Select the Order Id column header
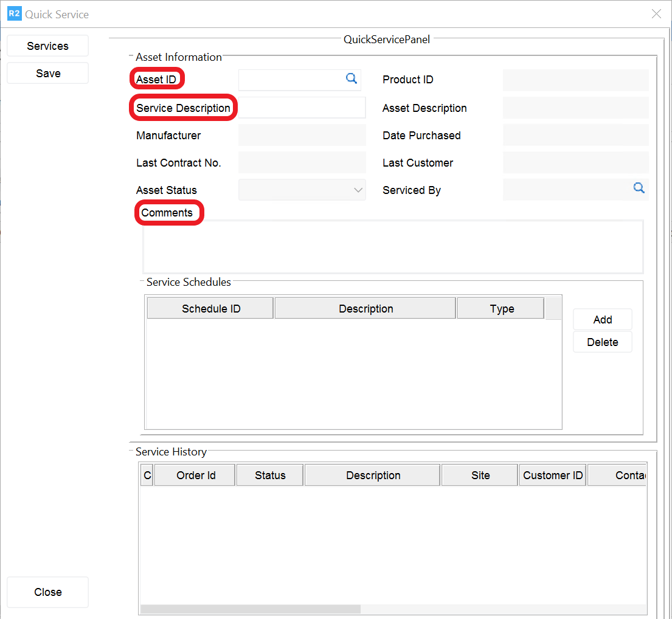The image size is (672, 619). pyautogui.click(x=194, y=475)
